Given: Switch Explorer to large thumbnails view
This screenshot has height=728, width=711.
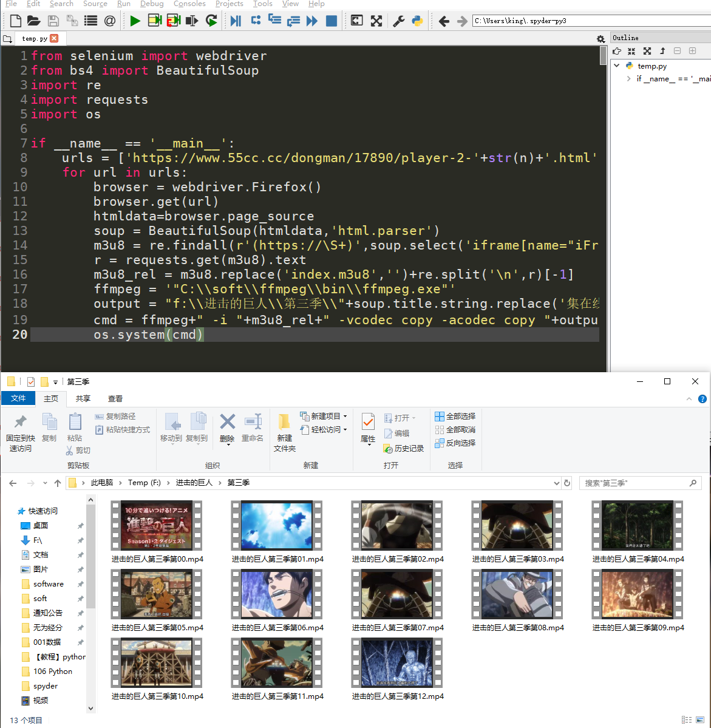Looking at the screenshot, I should [x=700, y=719].
